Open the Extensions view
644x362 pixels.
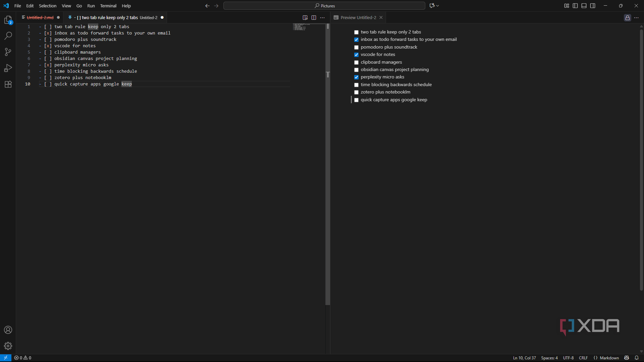click(x=8, y=84)
